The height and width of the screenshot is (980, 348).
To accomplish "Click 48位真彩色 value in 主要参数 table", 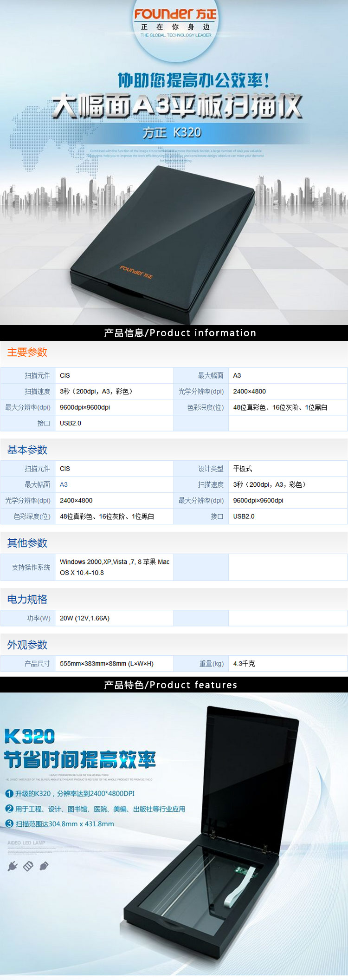I will tap(280, 407).
